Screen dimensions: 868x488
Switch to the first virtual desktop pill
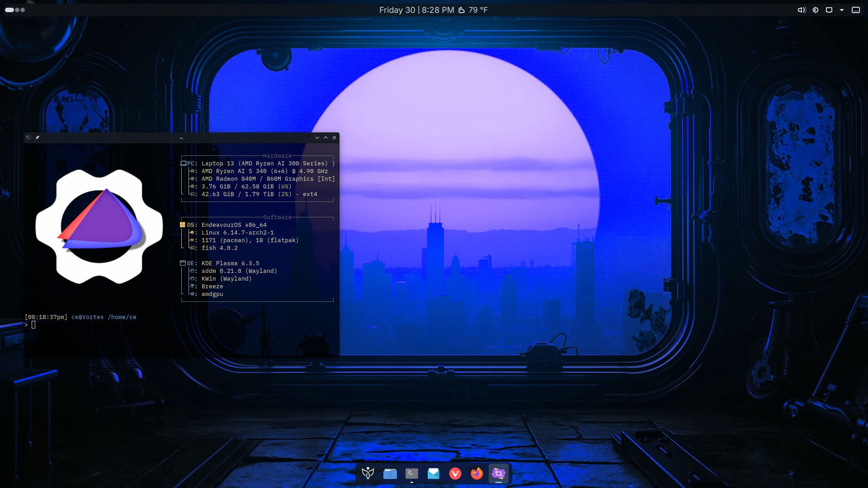(9, 10)
